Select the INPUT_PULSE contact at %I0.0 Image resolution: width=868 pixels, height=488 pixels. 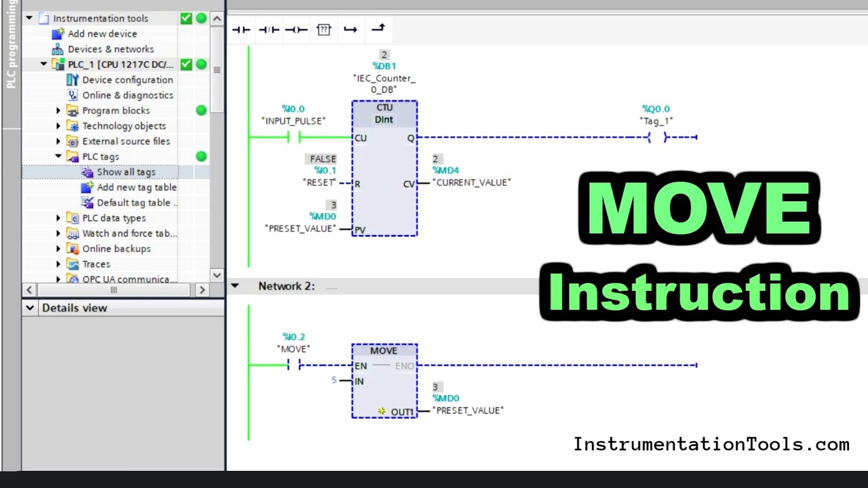tap(293, 138)
